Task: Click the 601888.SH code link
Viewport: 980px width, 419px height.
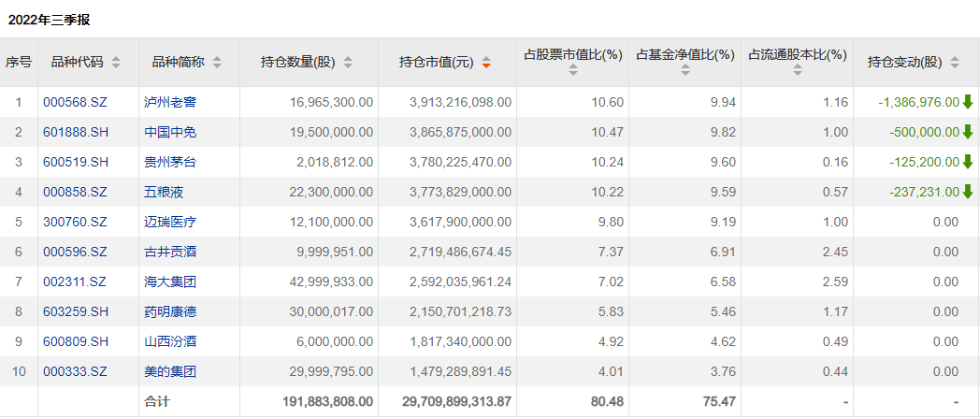Action: 75,132
